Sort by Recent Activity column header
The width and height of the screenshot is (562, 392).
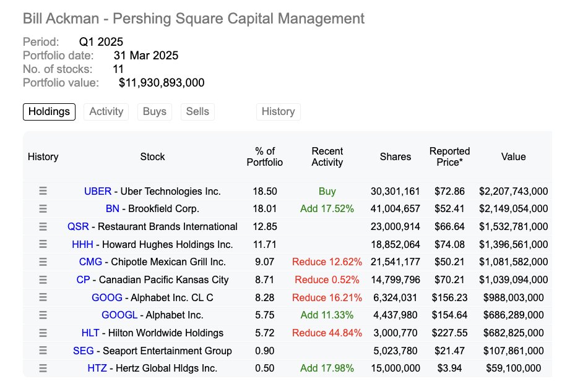pos(327,157)
